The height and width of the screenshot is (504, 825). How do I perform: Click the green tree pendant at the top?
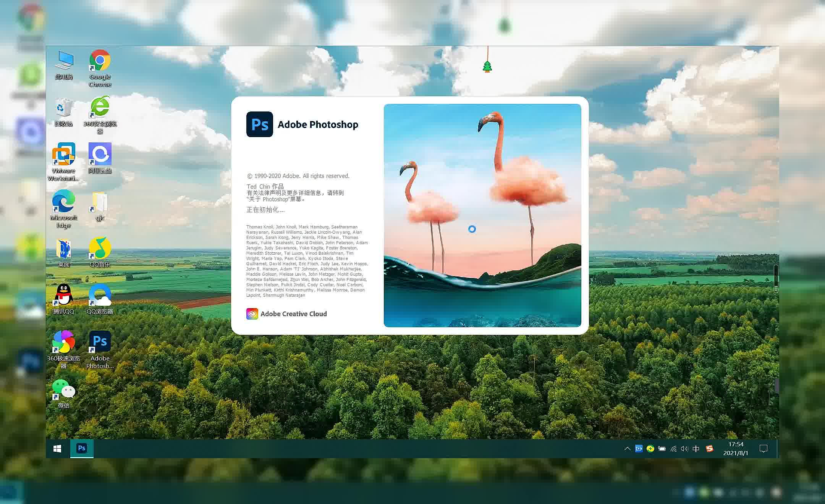[x=487, y=66]
